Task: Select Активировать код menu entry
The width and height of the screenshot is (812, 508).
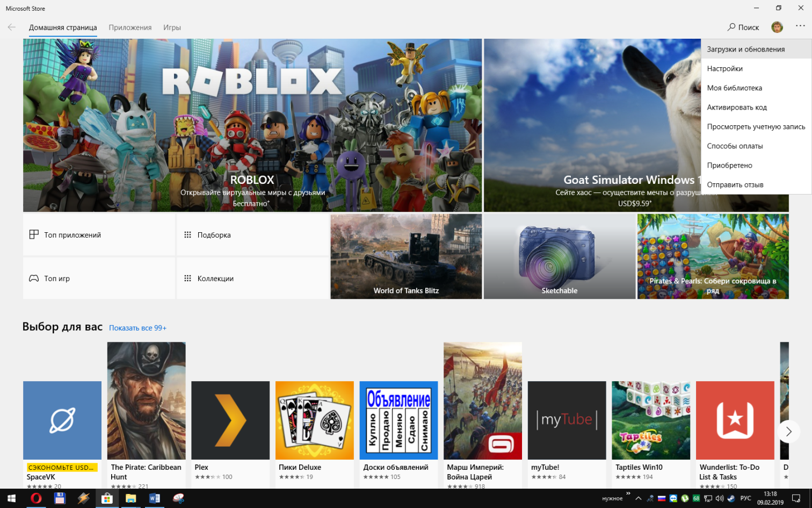Action: (756, 107)
